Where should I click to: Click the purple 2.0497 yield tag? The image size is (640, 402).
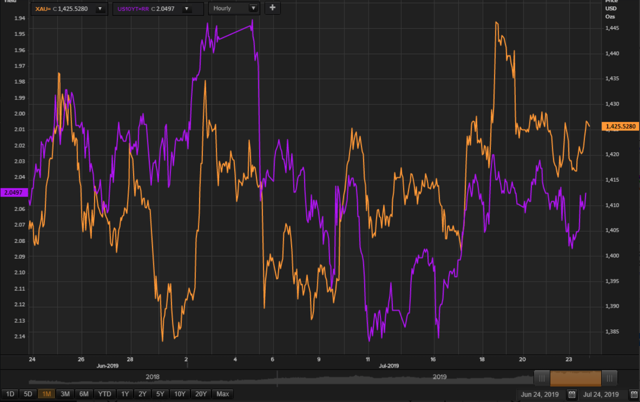(14, 192)
